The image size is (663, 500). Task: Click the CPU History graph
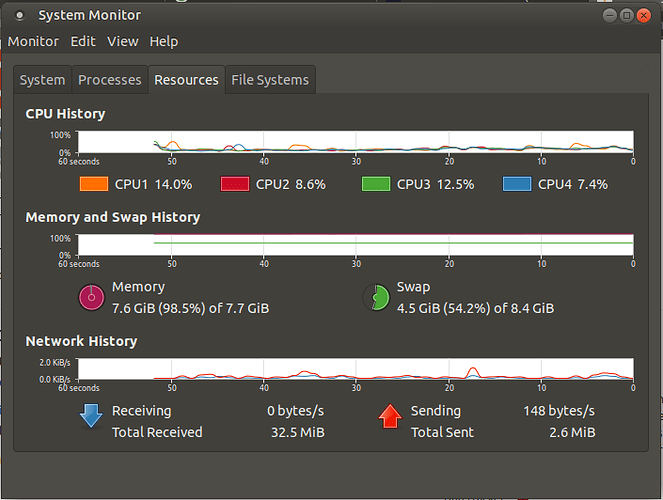(x=355, y=142)
